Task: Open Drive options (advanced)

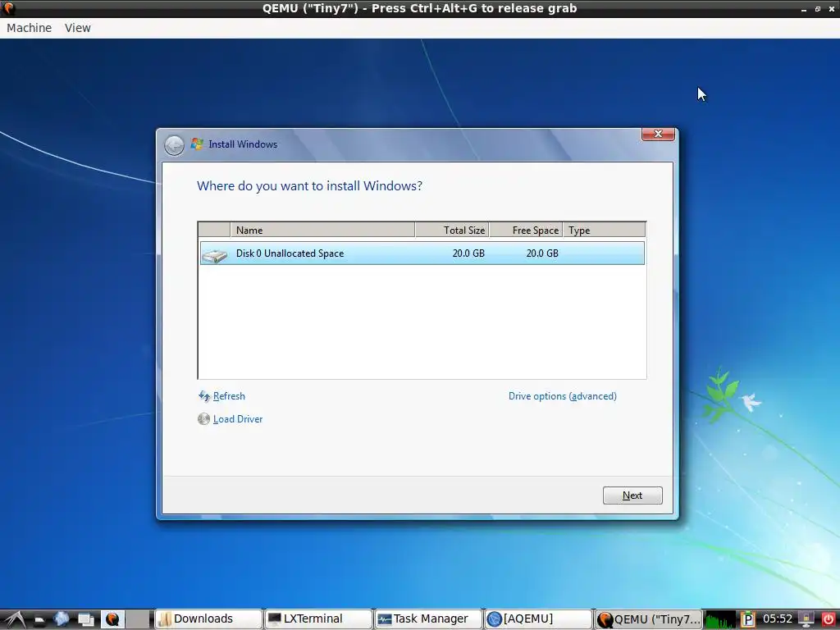Action: [563, 396]
